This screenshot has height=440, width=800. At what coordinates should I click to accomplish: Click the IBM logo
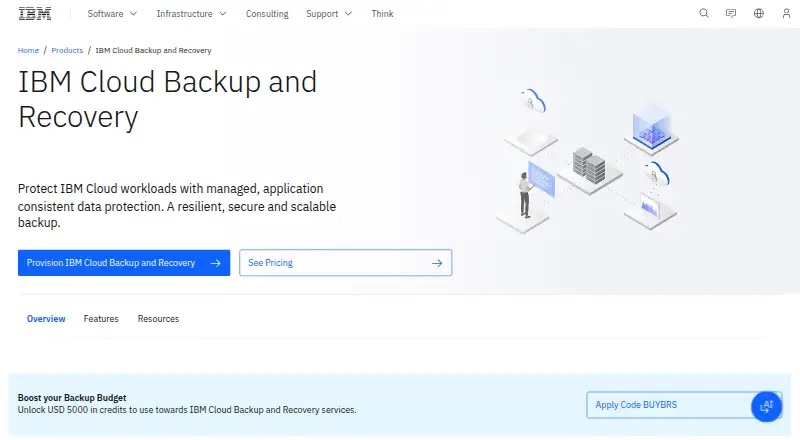[x=35, y=14]
